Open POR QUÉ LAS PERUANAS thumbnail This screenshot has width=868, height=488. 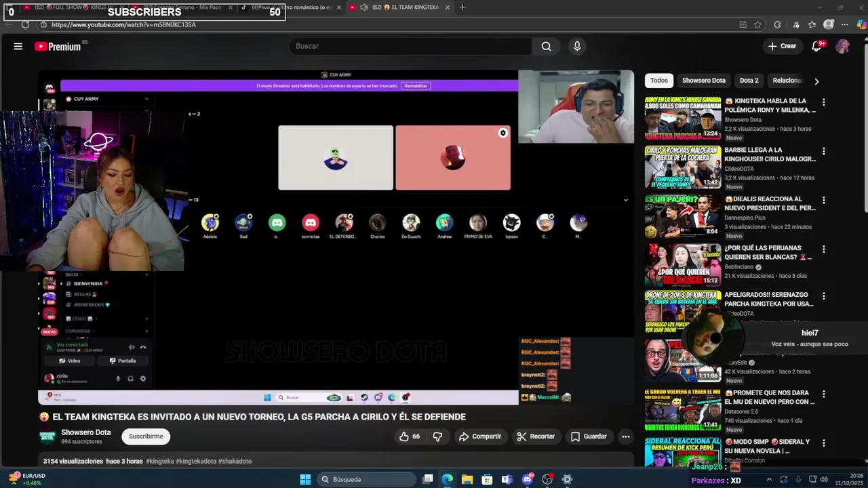[x=683, y=265]
